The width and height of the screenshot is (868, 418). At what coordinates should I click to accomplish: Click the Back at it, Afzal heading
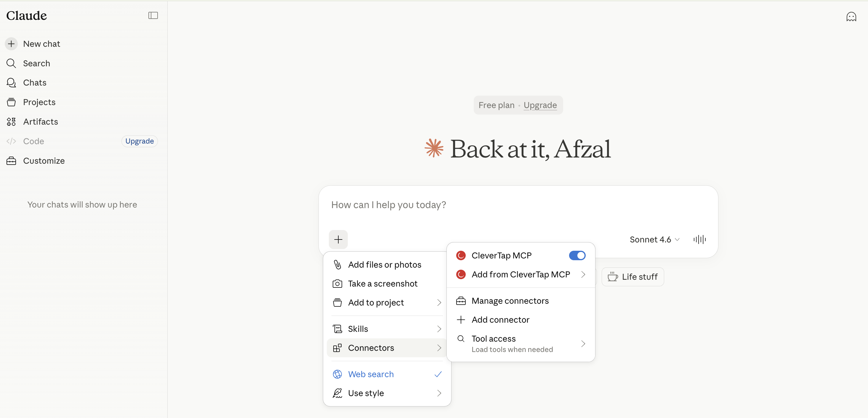[530, 149]
